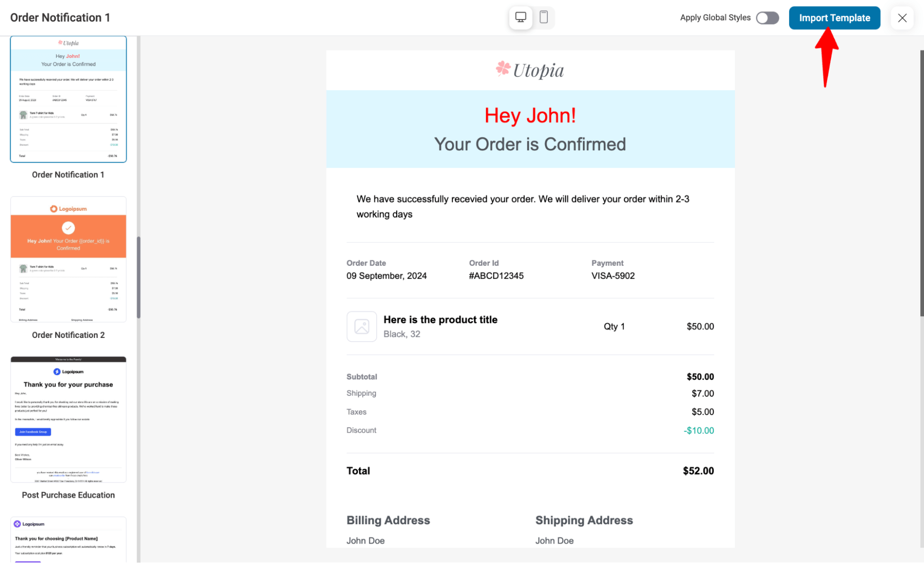Image resolution: width=924 pixels, height=563 pixels.
Task: Click the Import Template button
Action: pos(834,18)
